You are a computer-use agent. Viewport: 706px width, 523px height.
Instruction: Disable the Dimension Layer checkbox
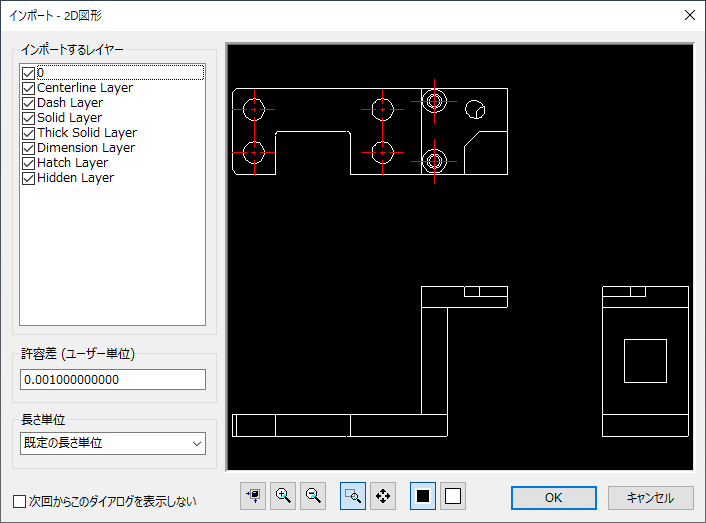coord(28,148)
